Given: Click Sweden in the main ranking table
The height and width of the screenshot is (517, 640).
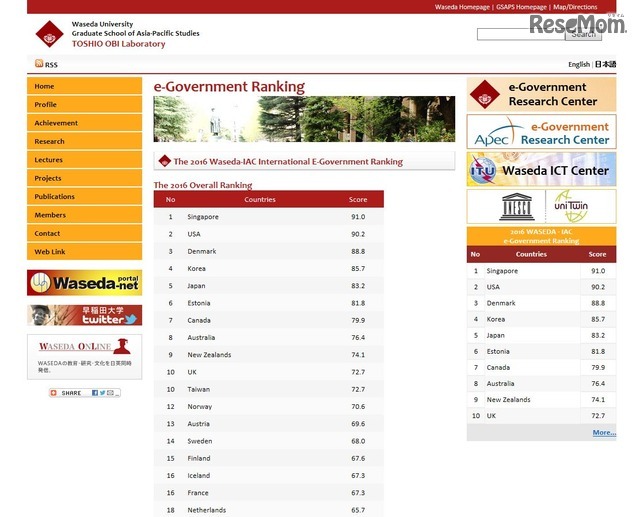Looking at the screenshot, I should click(x=200, y=441).
